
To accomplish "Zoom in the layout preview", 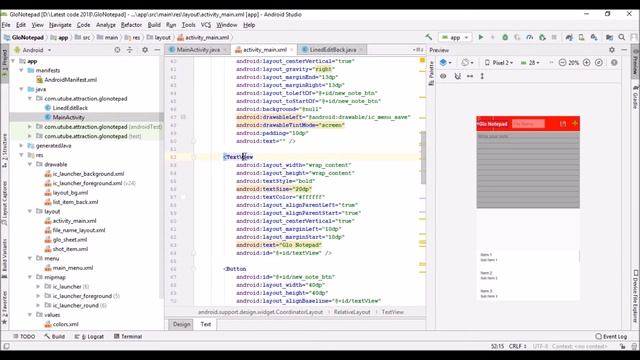I will click(x=587, y=62).
